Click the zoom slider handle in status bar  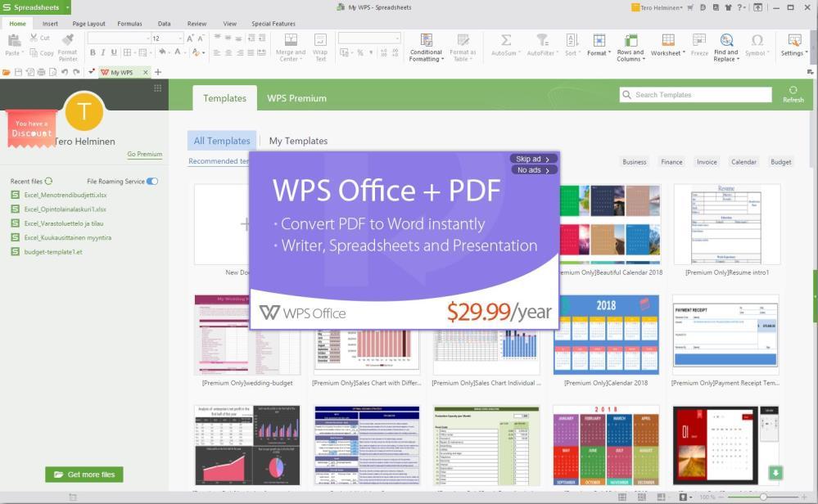(763, 497)
